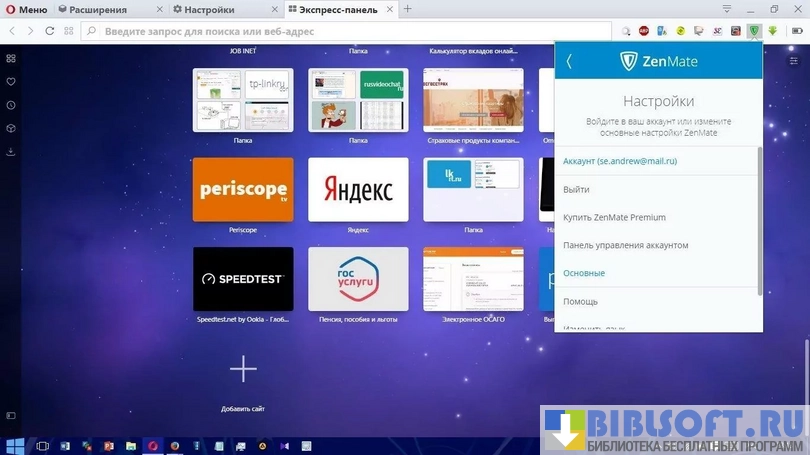The image size is (810, 455).
Task: Toggle the sidebar panel icon at bottom
Action: click(11, 415)
